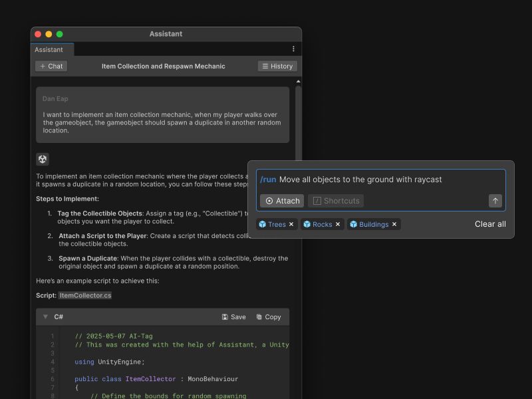Click the ItemCollector.cs script link
This screenshot has width=532, height=399.
pyautogui.click(x=85, y=295)
